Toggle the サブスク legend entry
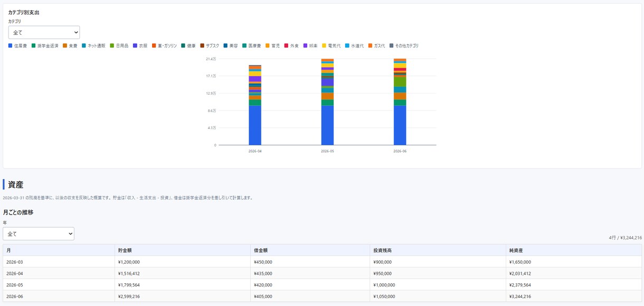This screenshot has height=306, width=644. [210, 46]
